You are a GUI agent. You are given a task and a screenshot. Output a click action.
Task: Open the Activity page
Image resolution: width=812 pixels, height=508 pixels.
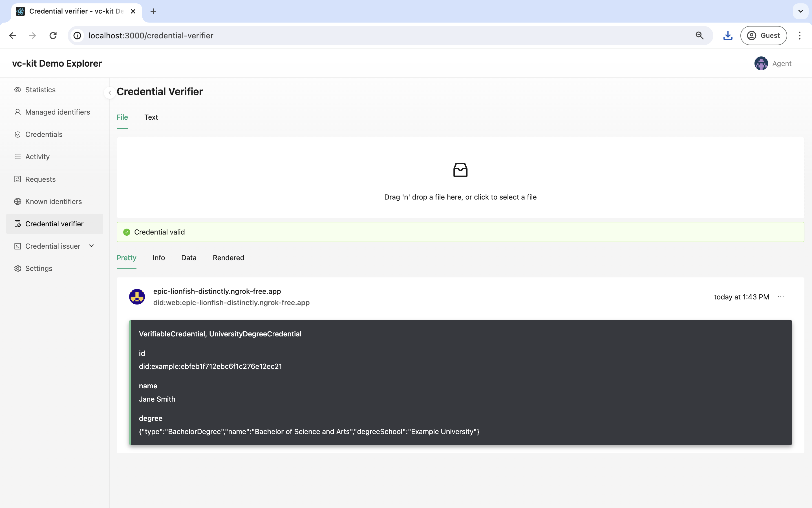point(55,157)
